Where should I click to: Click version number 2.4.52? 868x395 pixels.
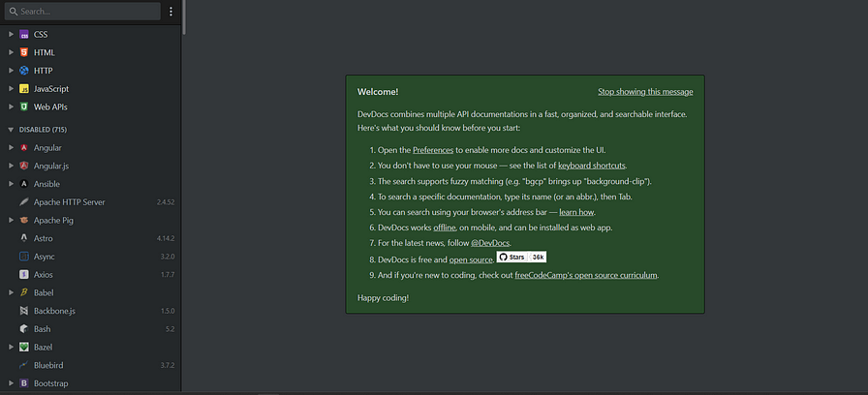pos(166,202)
